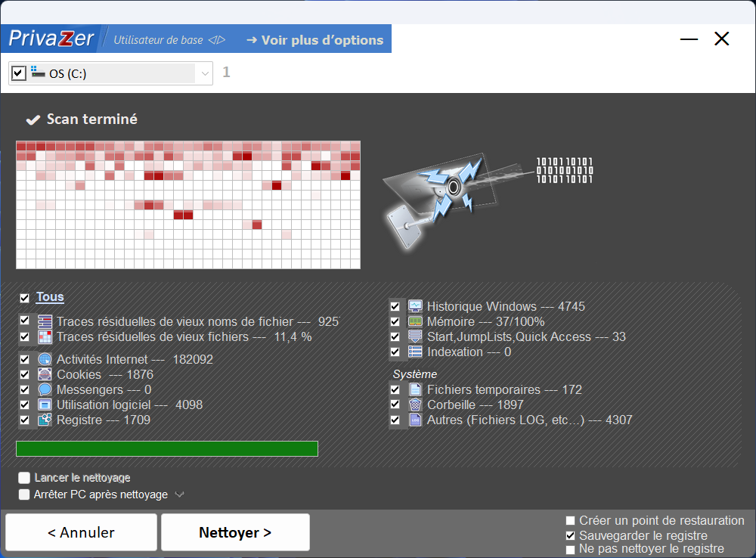
Task: Click the red disk scan map grid
Action: 188,204
